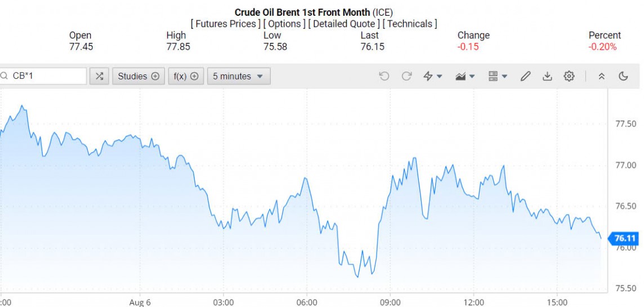Open the Futures Prices link
This screenshot has height=307, width=644.
226,24
